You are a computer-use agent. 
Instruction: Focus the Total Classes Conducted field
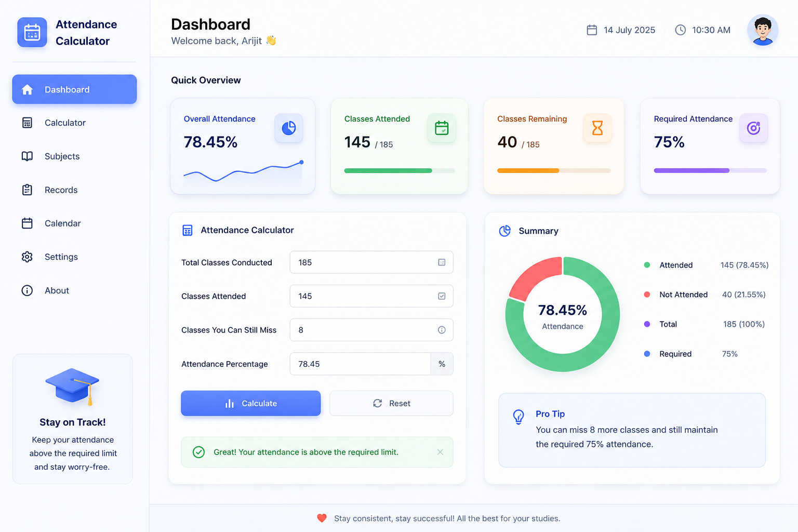tap(371, 262)
